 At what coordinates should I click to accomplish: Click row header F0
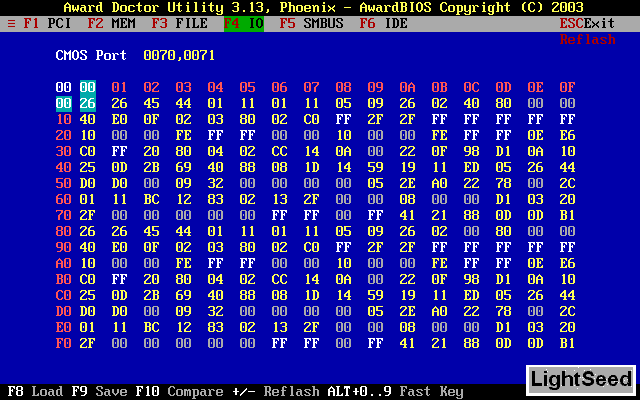point(63,344)
